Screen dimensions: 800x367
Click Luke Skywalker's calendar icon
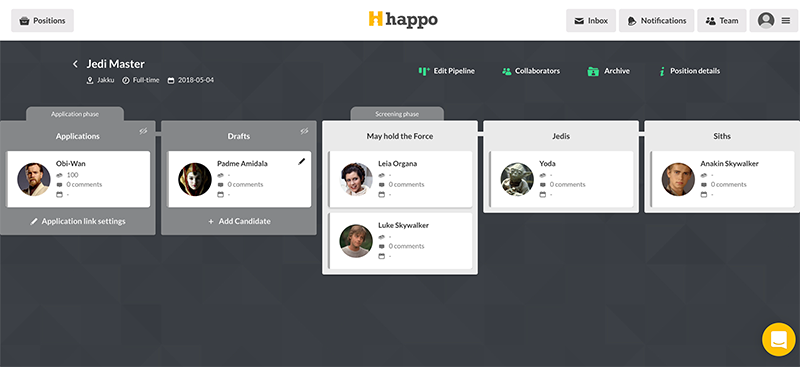pos(381,256)
